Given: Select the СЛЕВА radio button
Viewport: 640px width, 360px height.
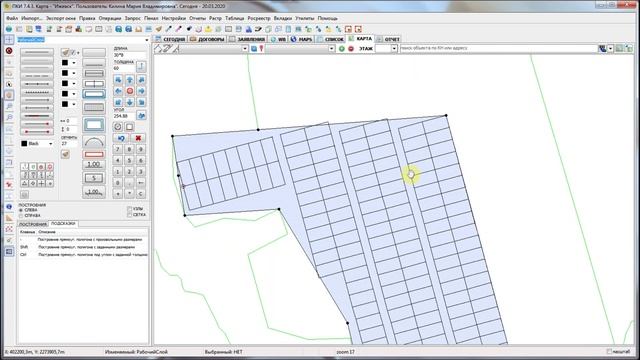Looking at the screenshot, I should coord(21,210).
